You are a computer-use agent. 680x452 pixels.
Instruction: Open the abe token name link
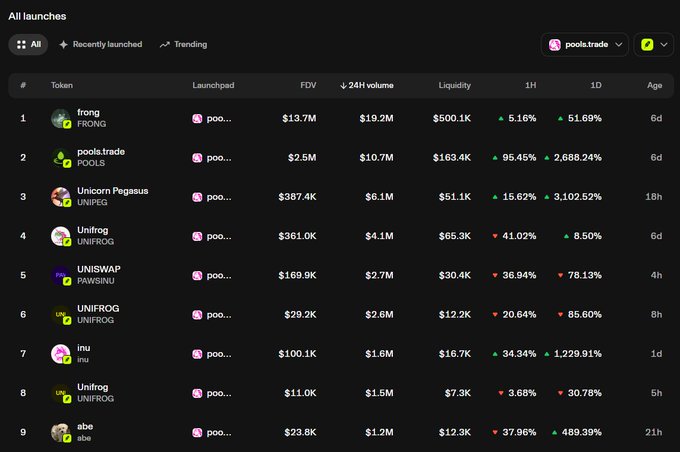[x=85, y=426]
